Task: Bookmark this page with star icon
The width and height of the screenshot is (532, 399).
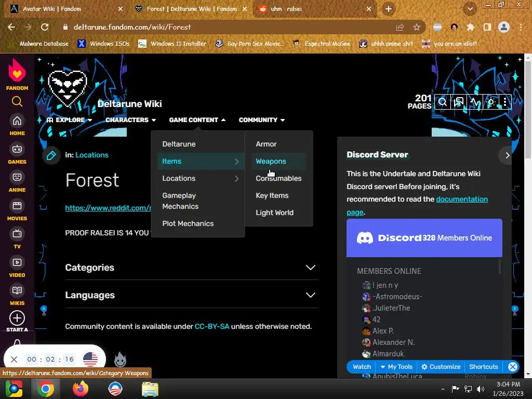Action: (417, 27)
